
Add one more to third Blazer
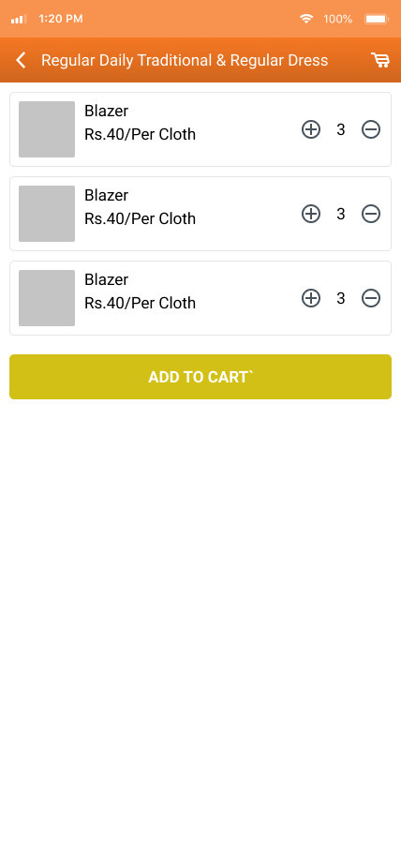311,298
